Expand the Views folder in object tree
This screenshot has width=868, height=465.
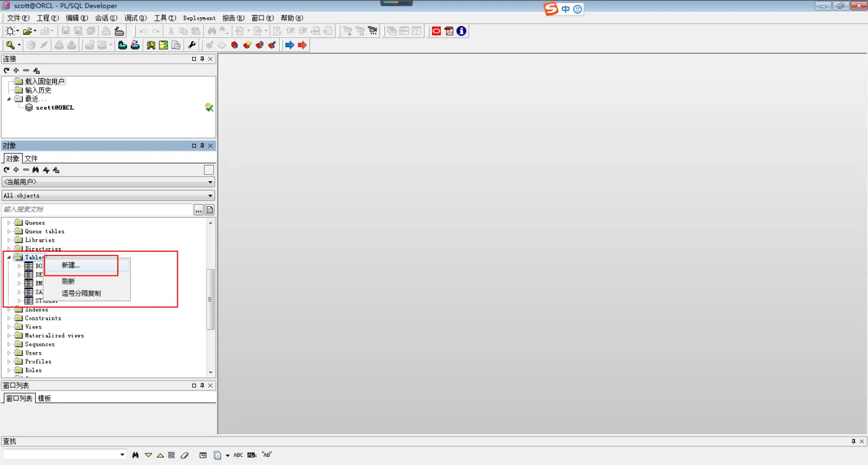(x=9, y=327)
